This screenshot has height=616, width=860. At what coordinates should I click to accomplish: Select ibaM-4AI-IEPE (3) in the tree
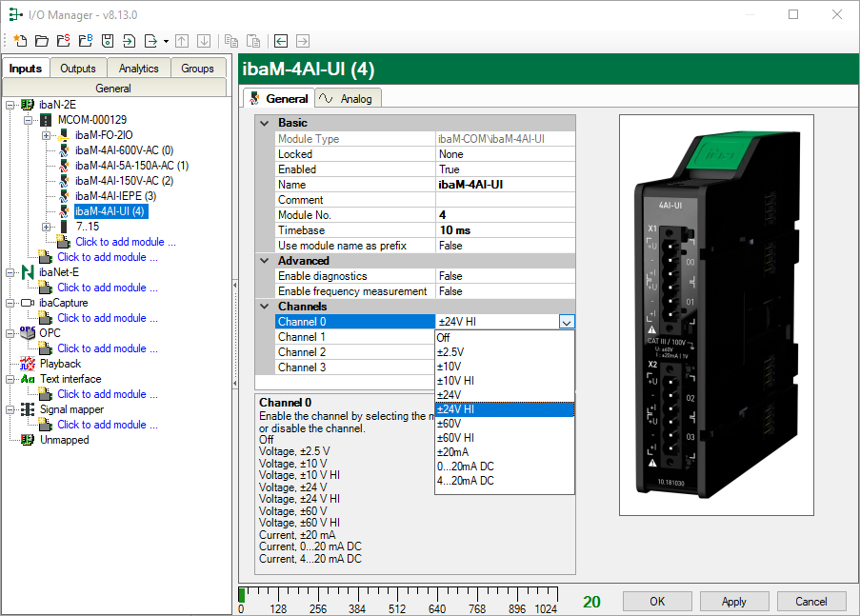click(114, 196)
